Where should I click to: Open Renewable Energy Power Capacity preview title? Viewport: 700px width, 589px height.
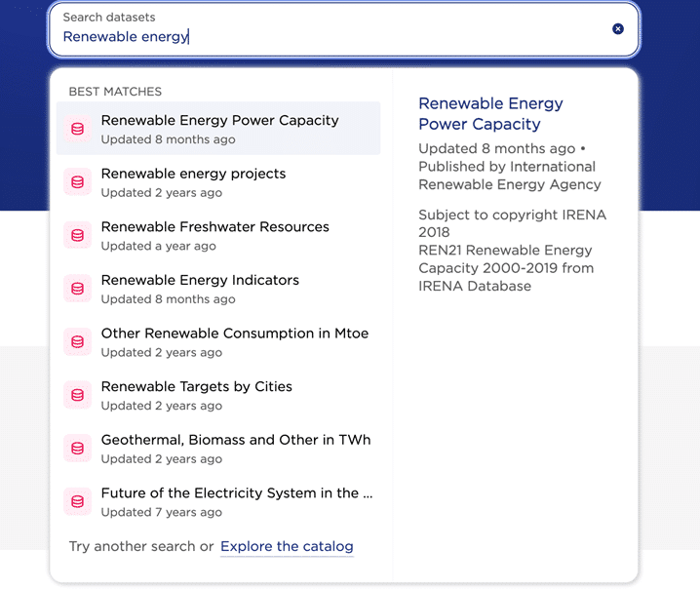click(490, 114)
